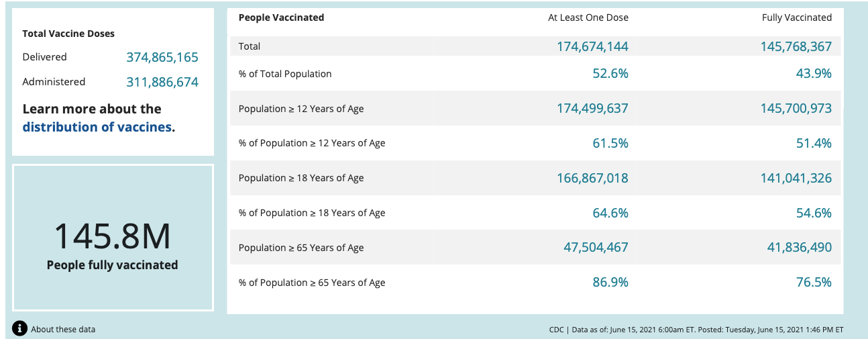This screenshot has height=339, width=868.
Task: Click the % of Total Population row label
Action: [x=285, y=74]
